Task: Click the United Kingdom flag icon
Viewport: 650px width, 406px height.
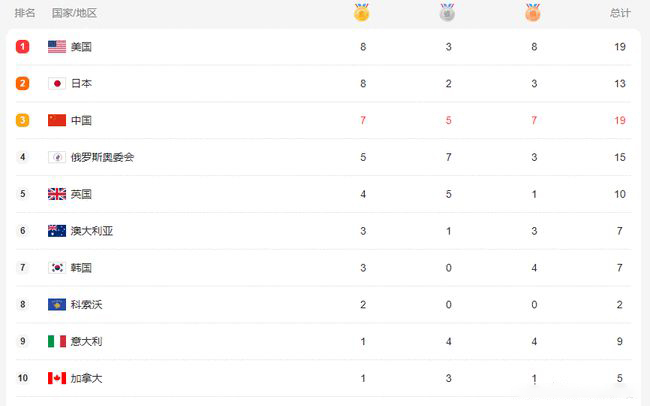Action: point(57,194)
